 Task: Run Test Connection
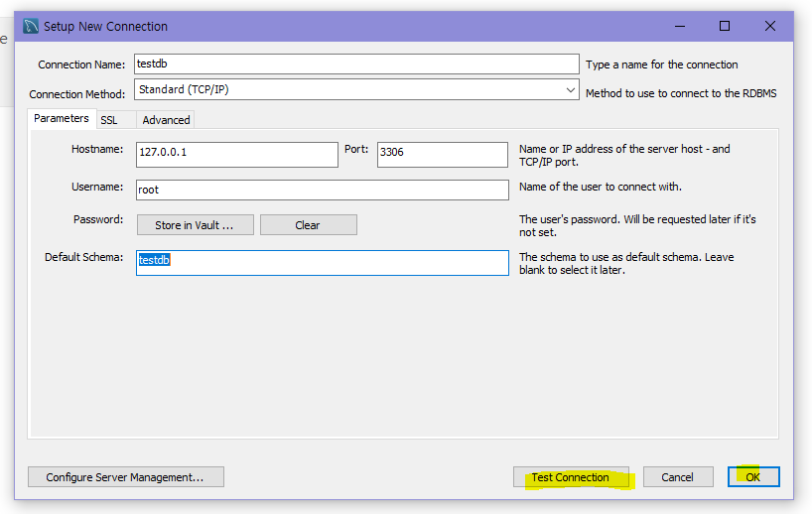[x=571, y=476]
